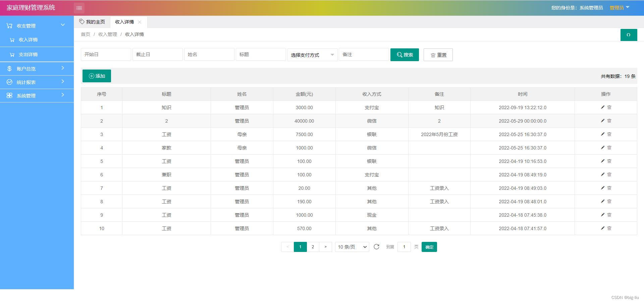Click edit pencil for row 知识
Viewport: 644px width, 303px height.
[602, 107]
